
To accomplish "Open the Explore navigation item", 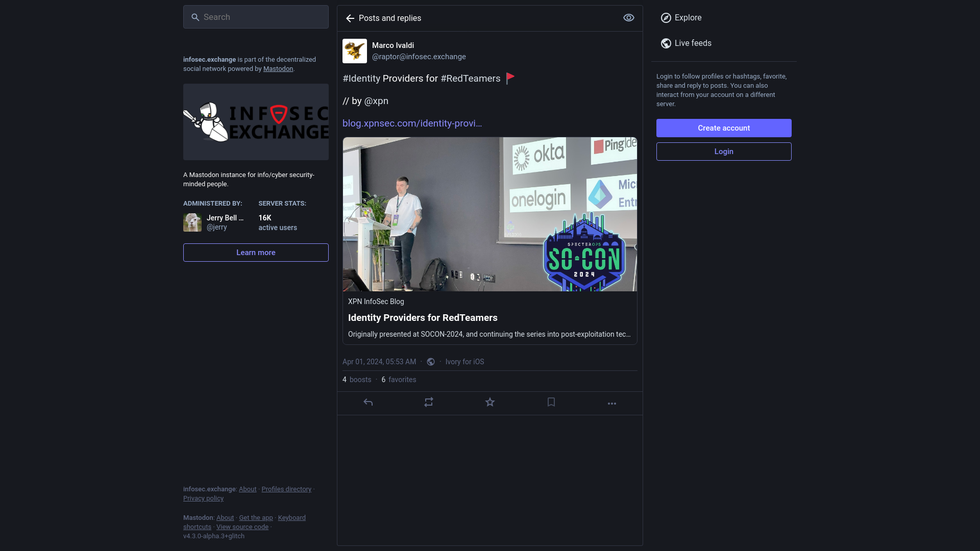I will pos(681,18).
